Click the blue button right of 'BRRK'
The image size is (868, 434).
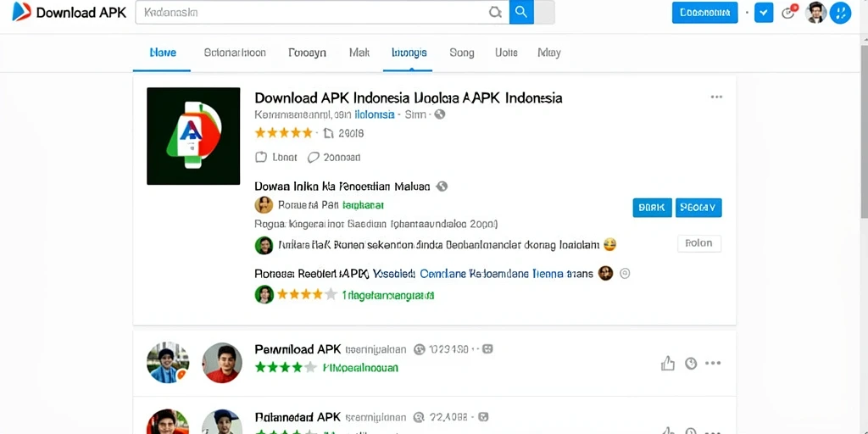698,208
